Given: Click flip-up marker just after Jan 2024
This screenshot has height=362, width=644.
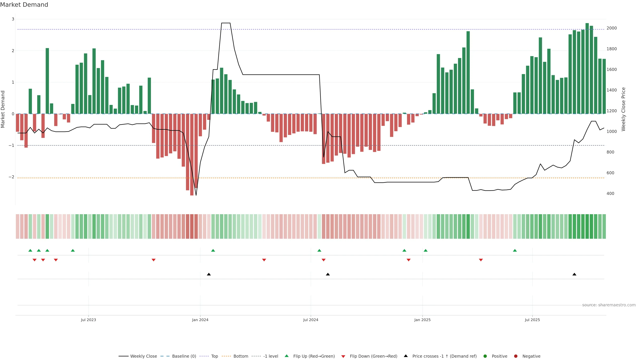Looking at the screenshot, I should coord(213,250).
